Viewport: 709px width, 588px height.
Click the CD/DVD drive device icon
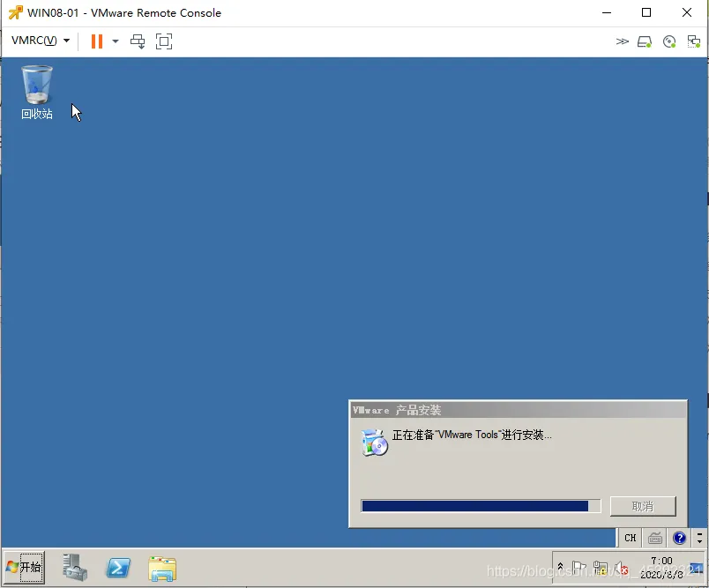click(669, 41)
